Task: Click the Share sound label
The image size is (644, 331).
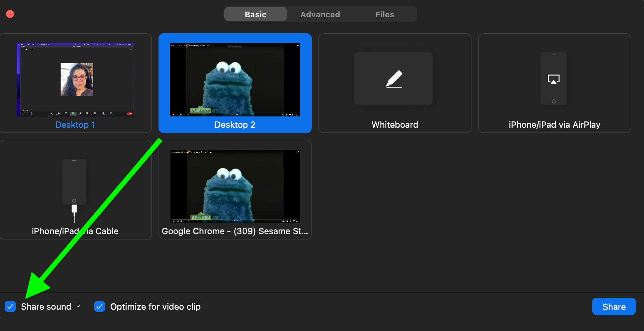Action: click(46, 307)
